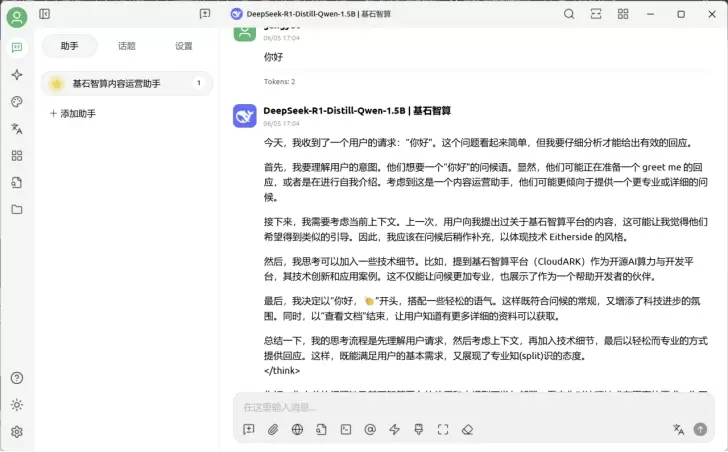Open the Paintings palette icon in sidebar
728x452 pixels.
point(16,102)
